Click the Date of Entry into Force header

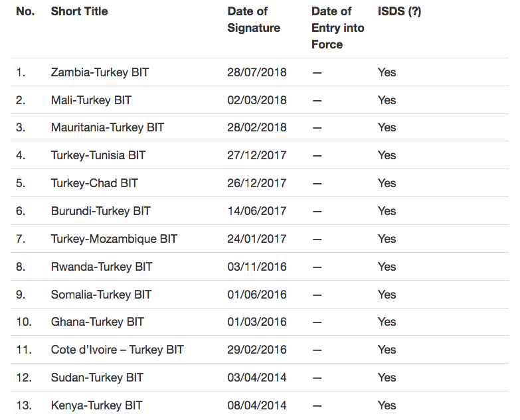coord(337,28)
